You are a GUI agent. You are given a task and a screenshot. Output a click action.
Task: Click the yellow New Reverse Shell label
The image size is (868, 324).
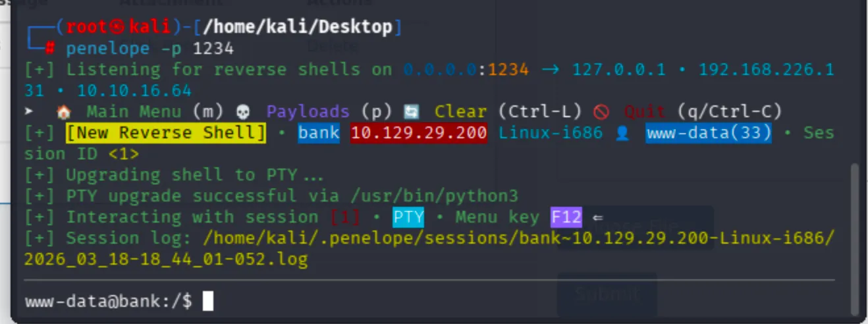pos(166,133)
